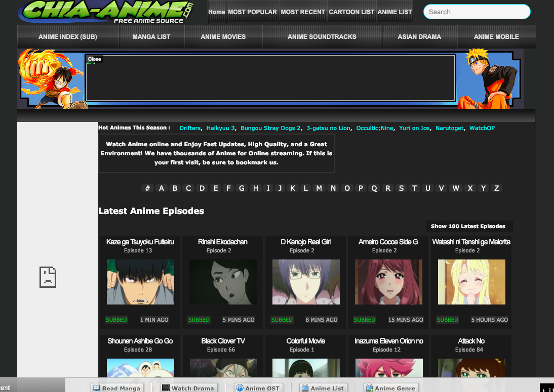This screenshot has height=392, width=554.
Task: Open the WatchOP link
Action: click(482, 128)
